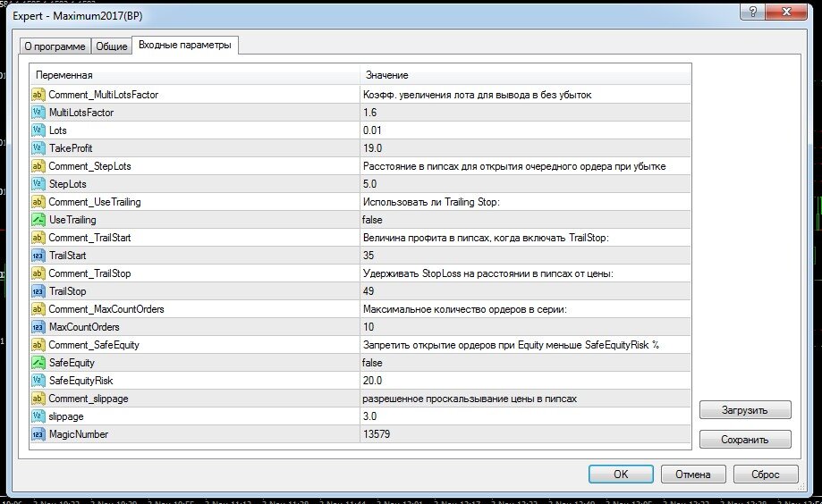Click the 'Величина профита в пипсах' value
Viewport: 822px width, 504px height.
[486, 238]
